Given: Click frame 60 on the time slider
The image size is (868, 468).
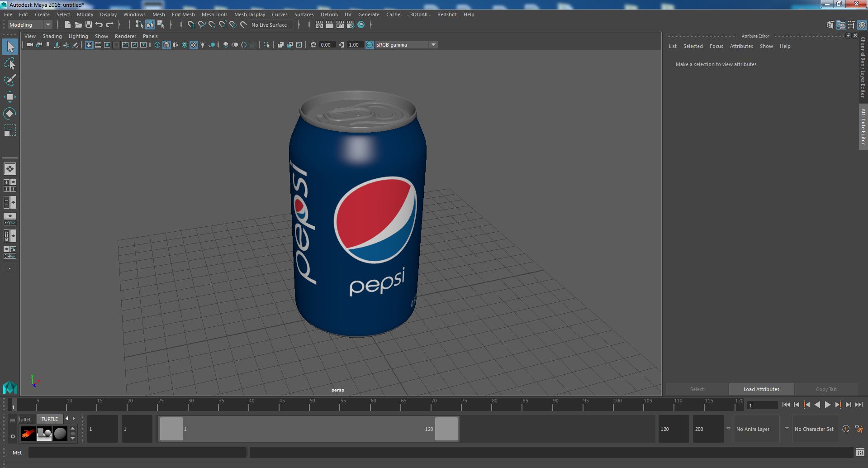Looking at the screenshot, I should point(373,405).
